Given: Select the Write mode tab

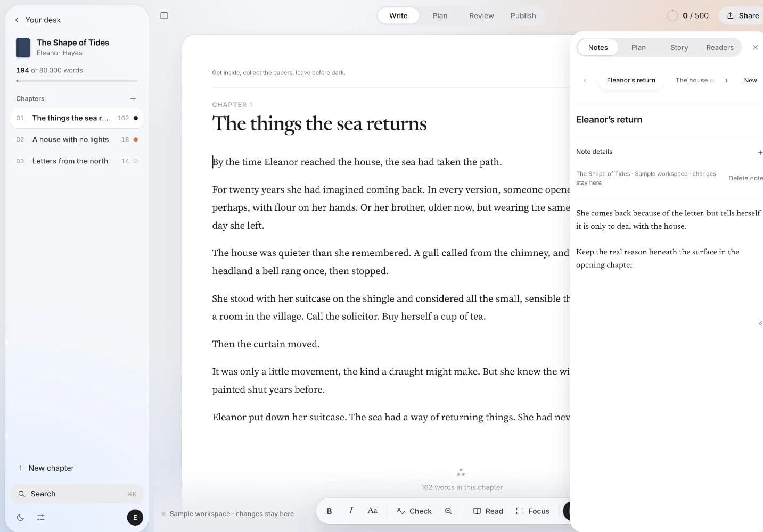Looking at the screenshot, I should [x=398, y=15].
